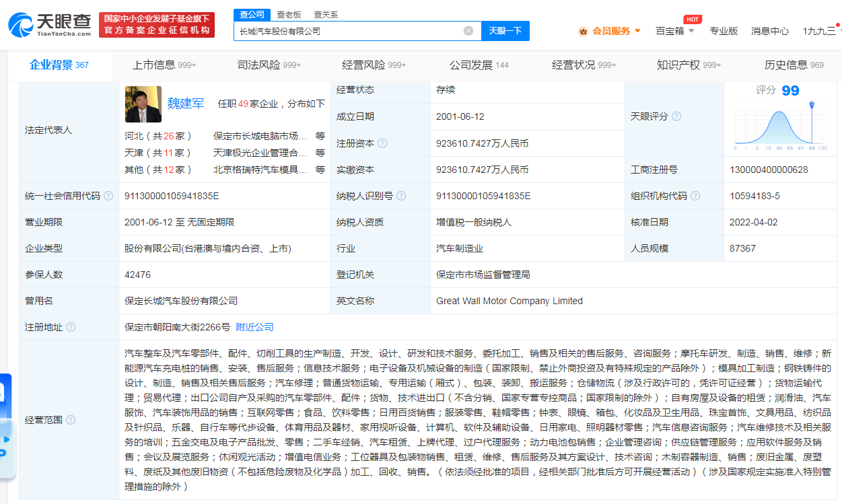Click 工商注册号 value 130000400000628
Screen dimensions: 842x504
point(769,170)
